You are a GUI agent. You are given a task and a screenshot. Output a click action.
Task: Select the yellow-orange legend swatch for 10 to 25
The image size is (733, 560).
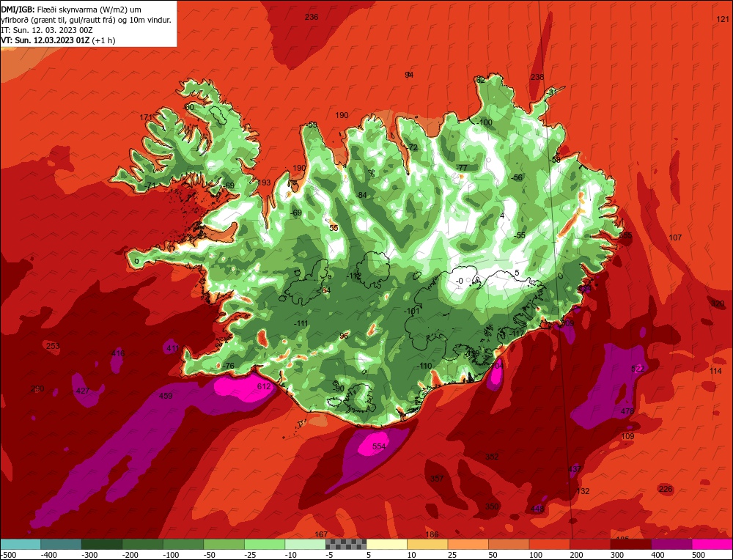coord(427,544)
